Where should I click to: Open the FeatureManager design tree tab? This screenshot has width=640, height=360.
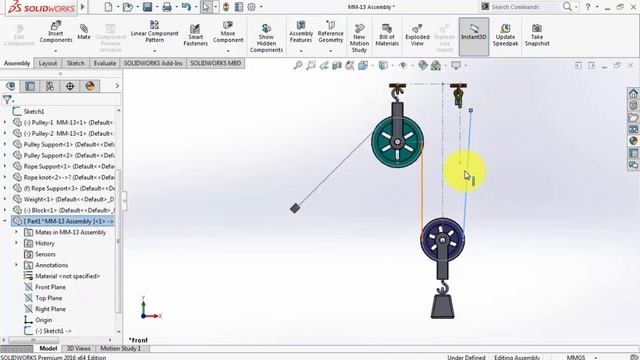click(x=11, y=86)
